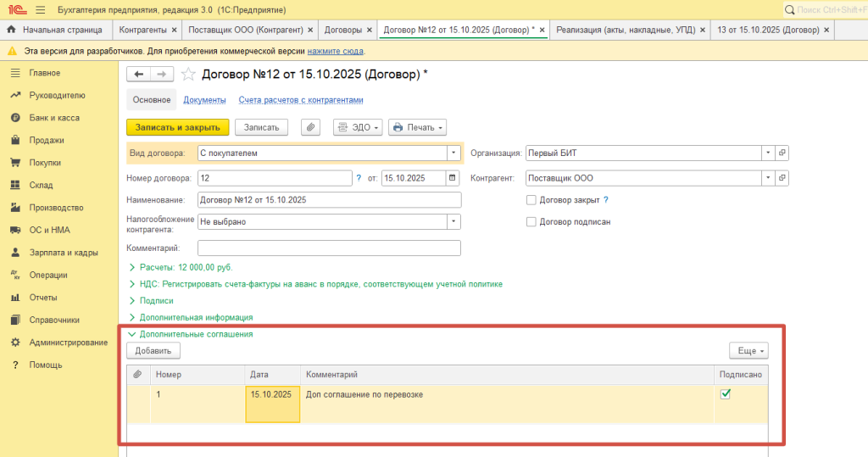Check the Договор подписан checkbox
Image resolution: width=868 pixels, height=457 pixels.
[x=531, y=222]
